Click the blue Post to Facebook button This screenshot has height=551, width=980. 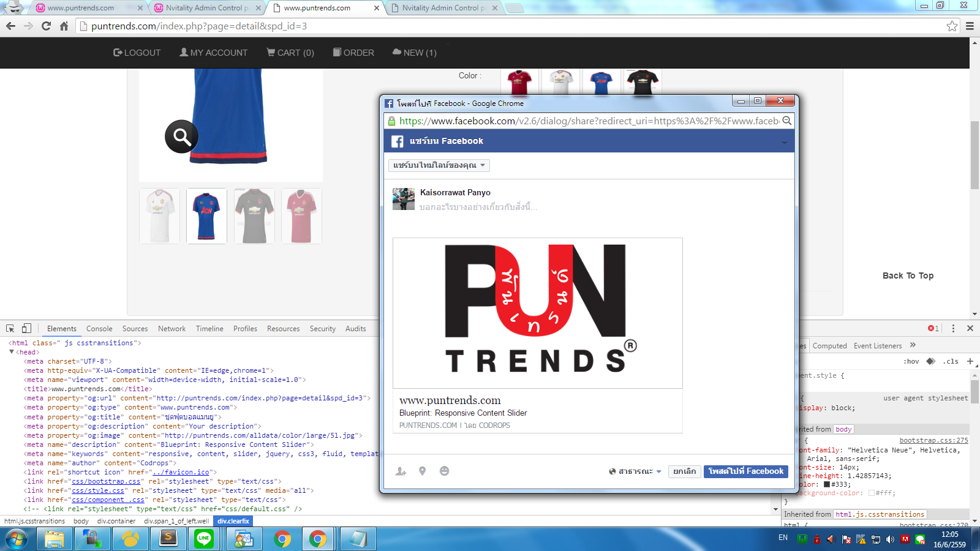[x=745, y=471]
